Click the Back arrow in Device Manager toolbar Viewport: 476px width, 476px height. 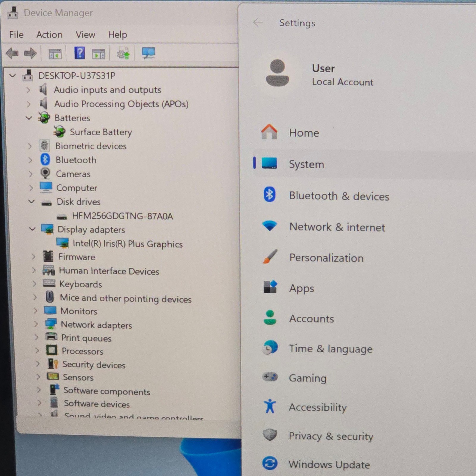(x=12, y=54)
